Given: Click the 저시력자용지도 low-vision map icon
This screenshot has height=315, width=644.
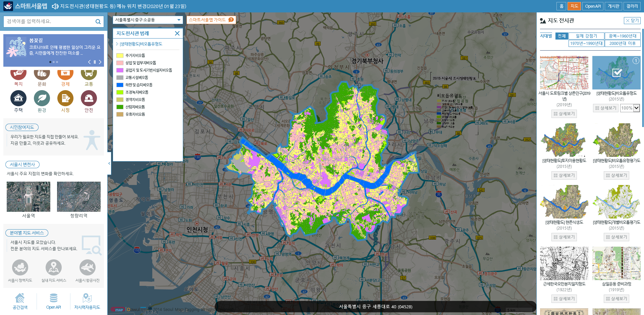Looking at the screenshot, I should 87,298.
